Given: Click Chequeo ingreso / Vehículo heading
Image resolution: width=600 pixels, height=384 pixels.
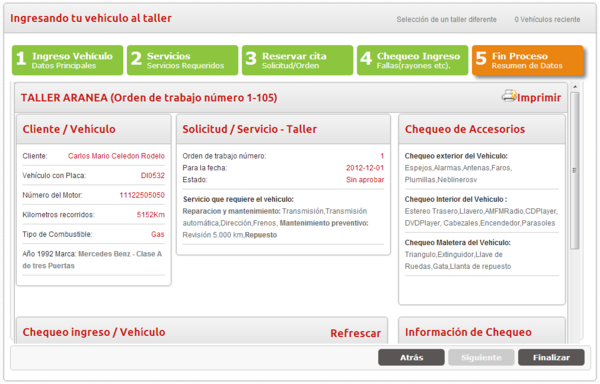Looking at the screenshot, I should coord(94,332).
